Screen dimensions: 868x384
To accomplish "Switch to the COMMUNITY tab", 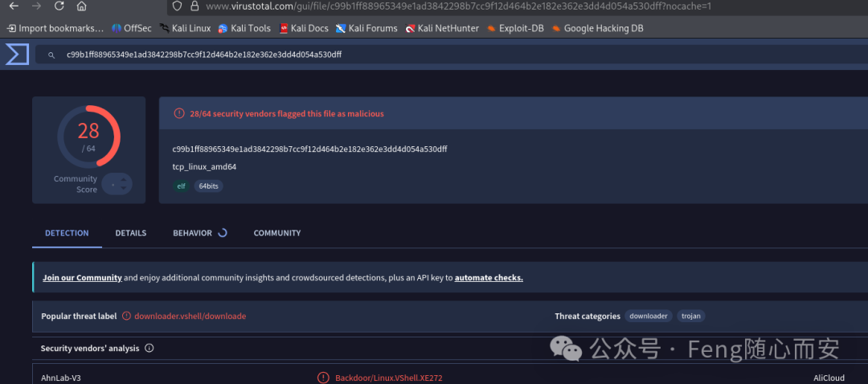I will tap(277, 233).
